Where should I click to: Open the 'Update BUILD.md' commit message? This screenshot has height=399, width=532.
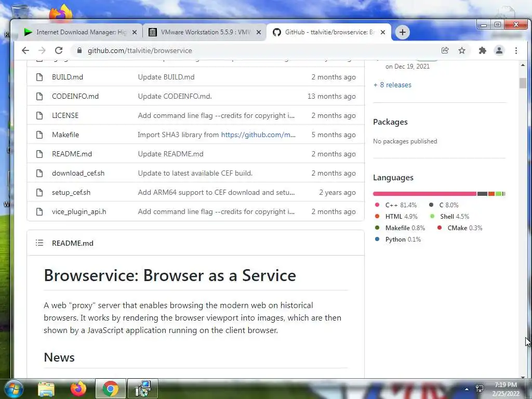click(x=166, y=77)
